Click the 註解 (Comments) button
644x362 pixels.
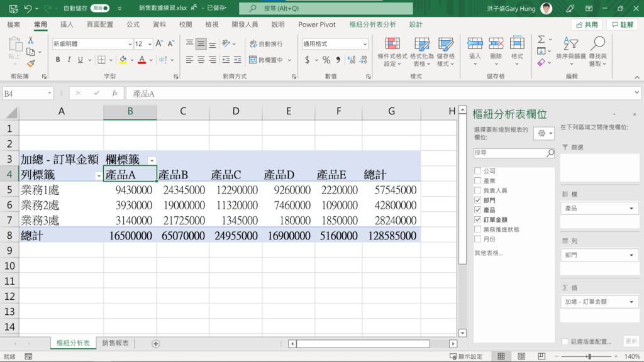(x=622, y=25)
